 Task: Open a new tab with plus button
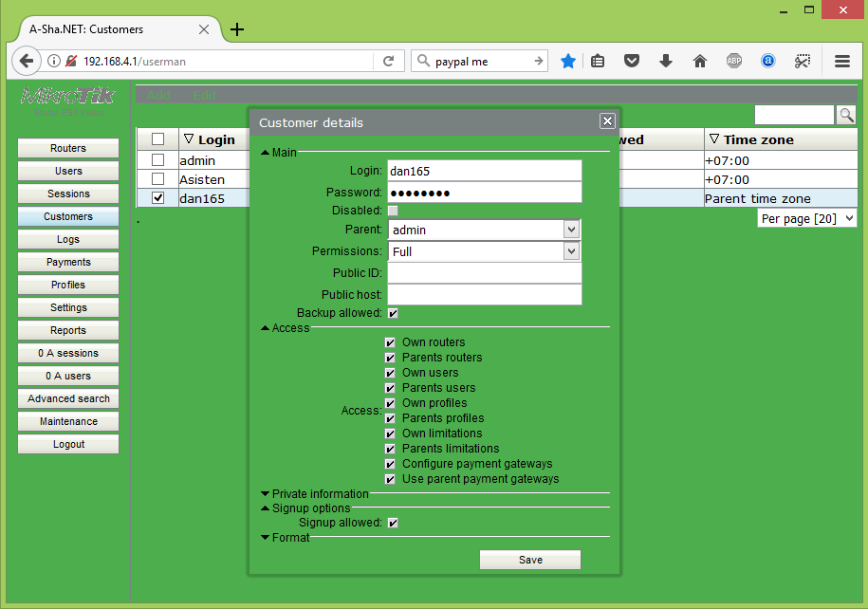tap(237, 29)
